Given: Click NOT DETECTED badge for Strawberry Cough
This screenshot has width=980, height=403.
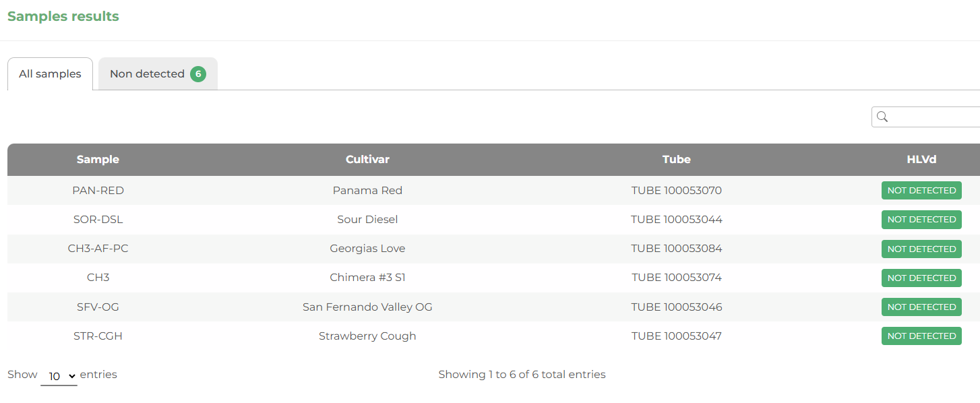Looking at the screenshot, I should tap(921, 336).
